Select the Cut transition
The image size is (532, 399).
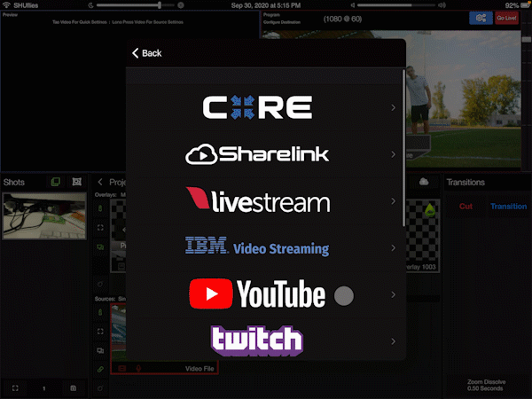coord(465,207)
